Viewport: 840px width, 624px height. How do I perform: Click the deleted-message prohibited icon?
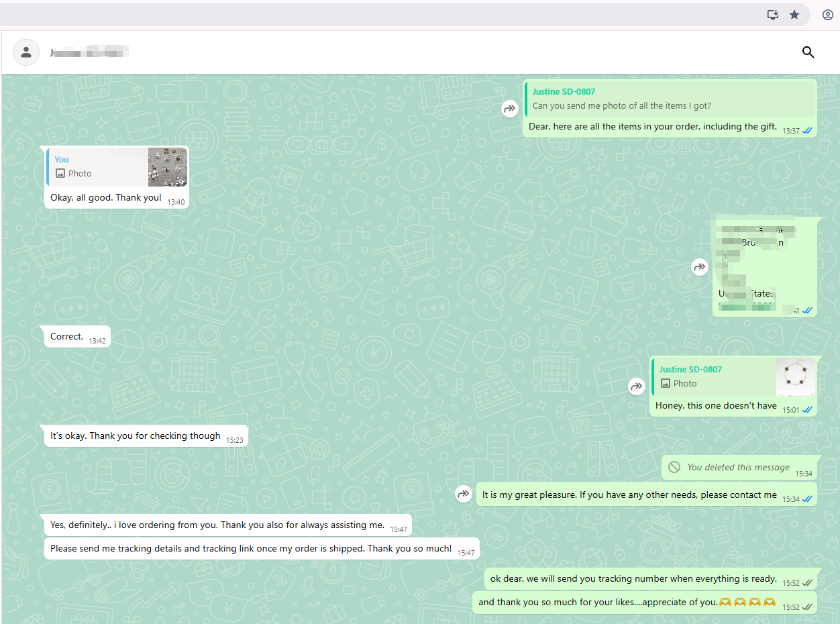674,467
